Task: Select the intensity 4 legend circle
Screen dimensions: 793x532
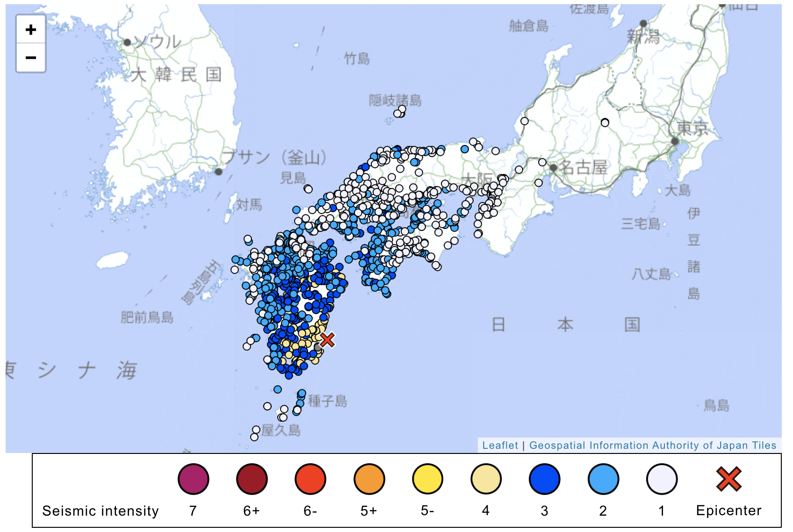Action: pyautogui.click(x=486, y=478)
